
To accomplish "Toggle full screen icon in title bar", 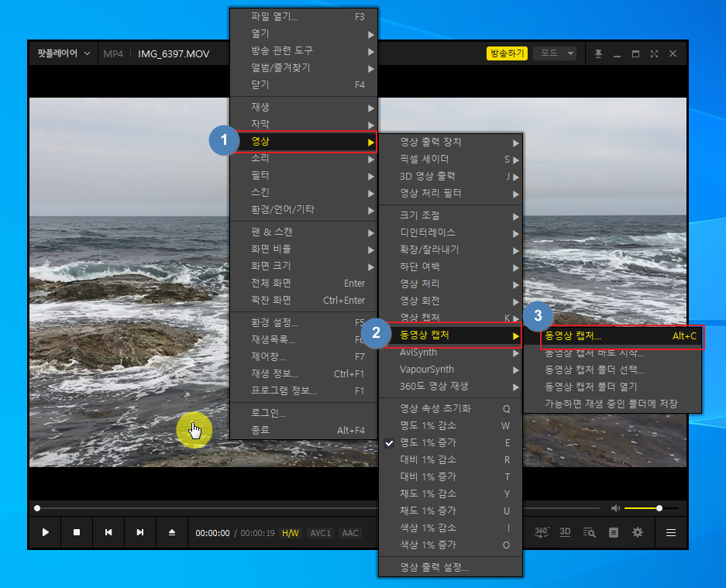I will pyautogui.click(x=654, y=53).
